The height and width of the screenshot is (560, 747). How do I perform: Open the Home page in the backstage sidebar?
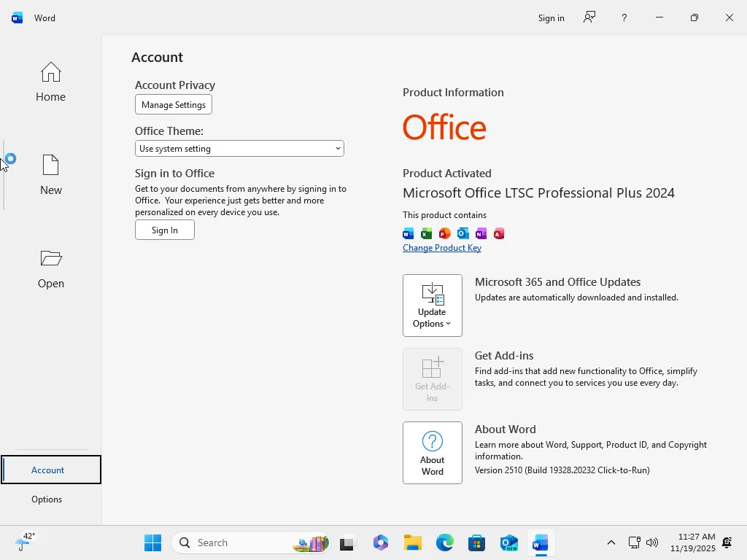[x=50, y=82]
